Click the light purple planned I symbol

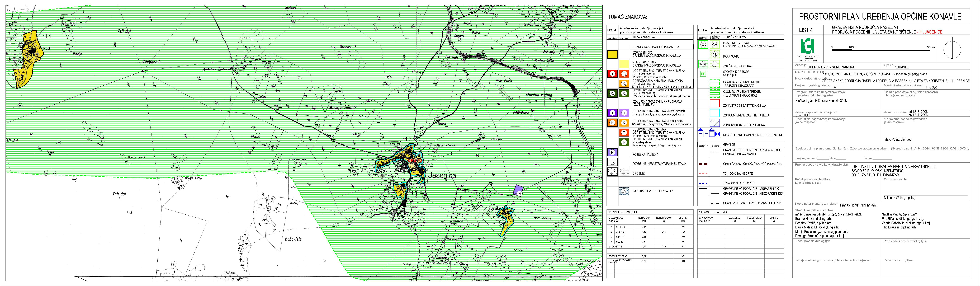point(624,113)
